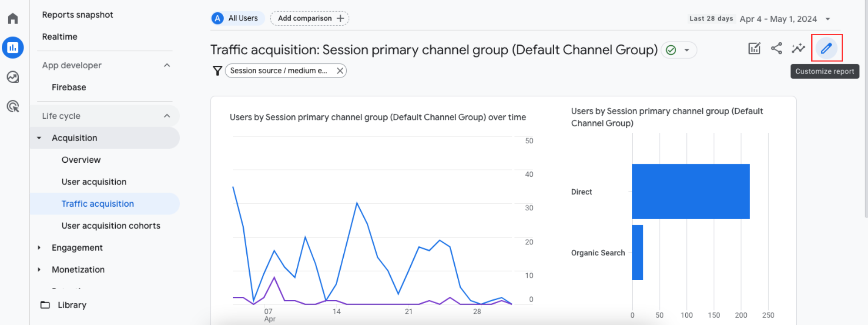Image resolution: width=868 pixels, height=325 pixels.
Task: Collapse the App developer section
Action: (x=167, y=65)
